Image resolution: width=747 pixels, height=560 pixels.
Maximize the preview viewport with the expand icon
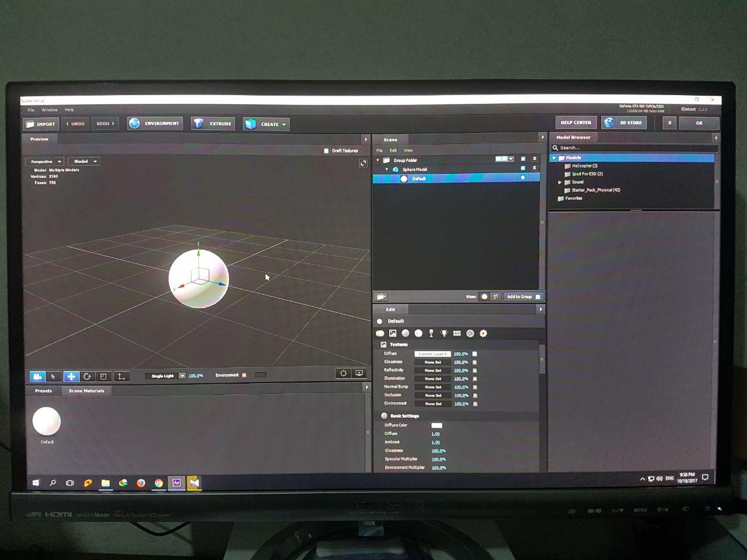[363, 163]
